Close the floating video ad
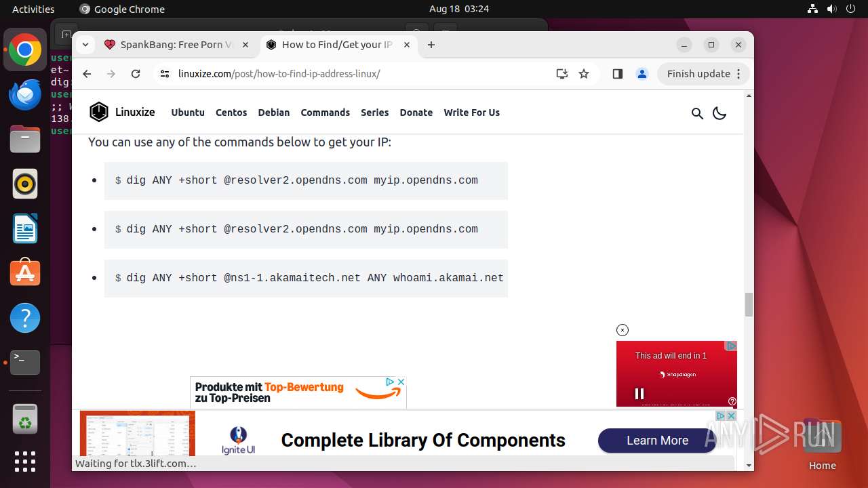868x488 pixels. (623, 330)
